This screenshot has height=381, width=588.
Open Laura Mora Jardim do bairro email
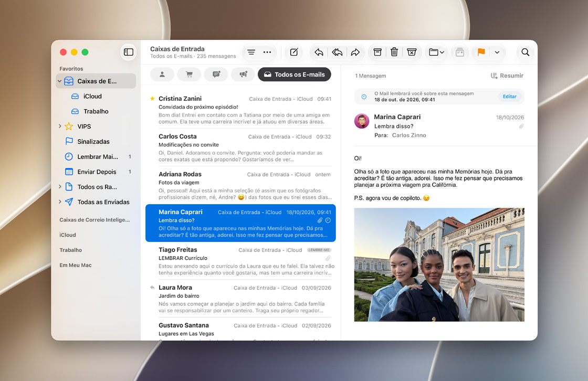click(240, 299)
